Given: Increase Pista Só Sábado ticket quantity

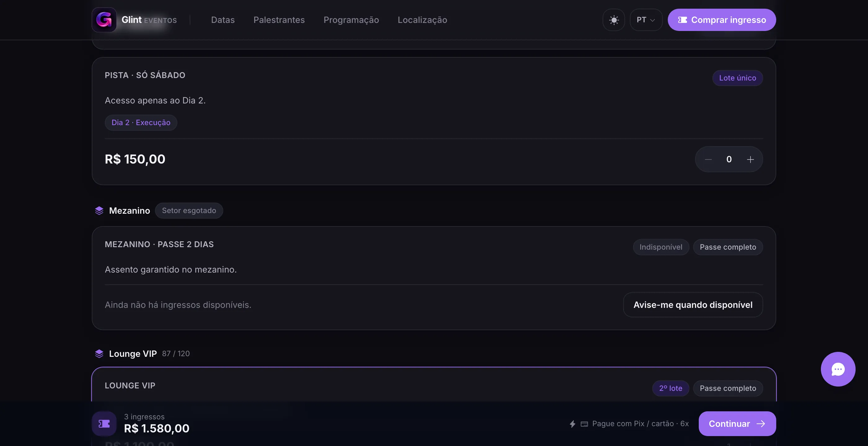Looking at the screenshot, I should [x=750, y=159].
